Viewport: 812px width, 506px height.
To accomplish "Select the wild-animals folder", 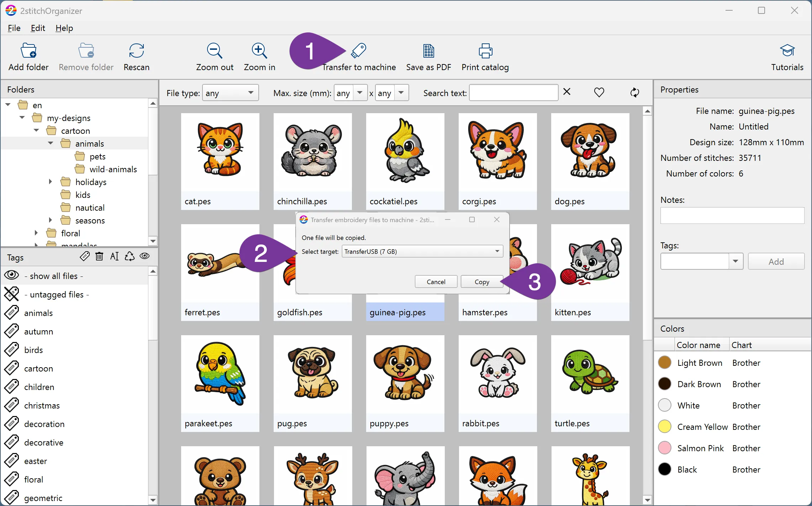I will [x=113, y=169].
